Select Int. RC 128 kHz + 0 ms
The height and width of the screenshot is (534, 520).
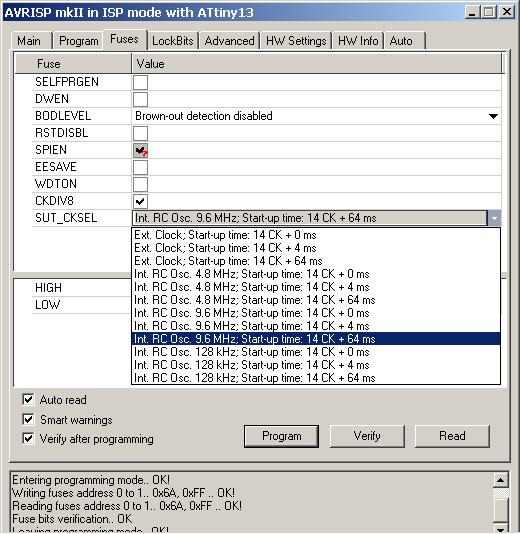tap(316, 352)
